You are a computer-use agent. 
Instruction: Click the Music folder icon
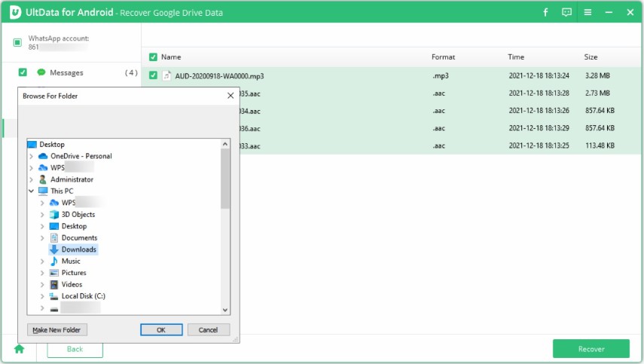coord(54,262)
